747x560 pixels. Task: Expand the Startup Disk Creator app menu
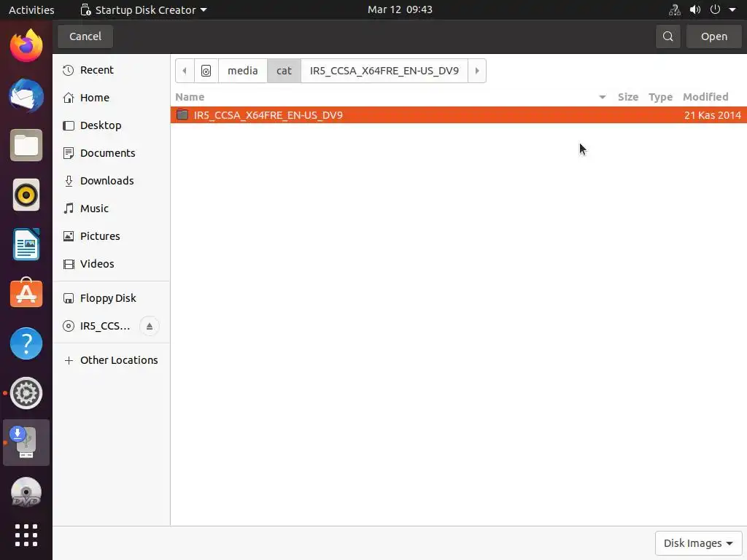click(144, 9)
